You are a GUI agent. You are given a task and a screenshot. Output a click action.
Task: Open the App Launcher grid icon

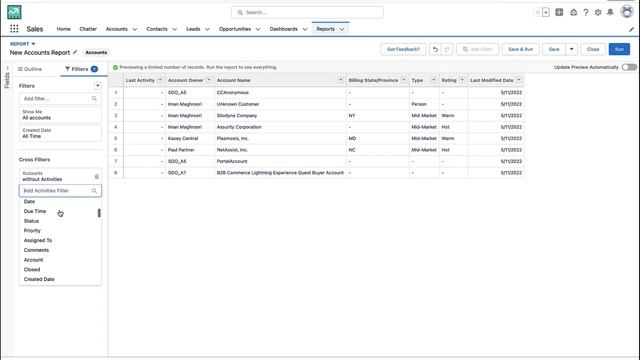pos(14,29)
